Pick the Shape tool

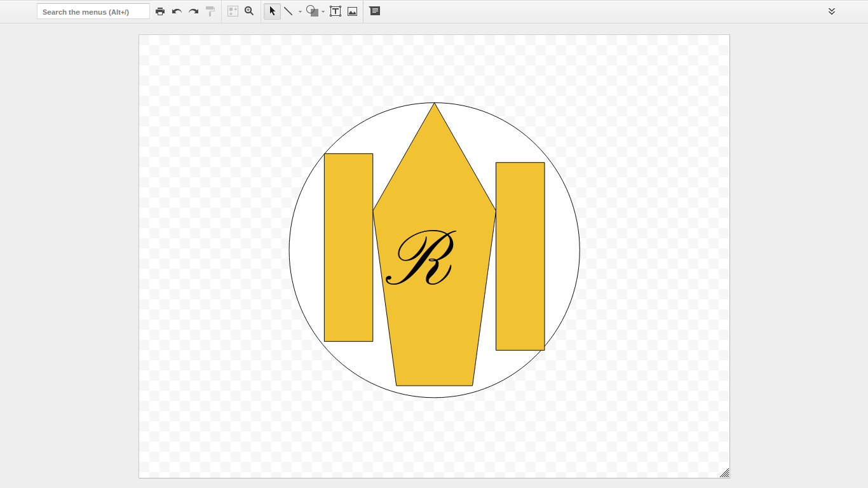pyautogui.click(x=312, y=11)
